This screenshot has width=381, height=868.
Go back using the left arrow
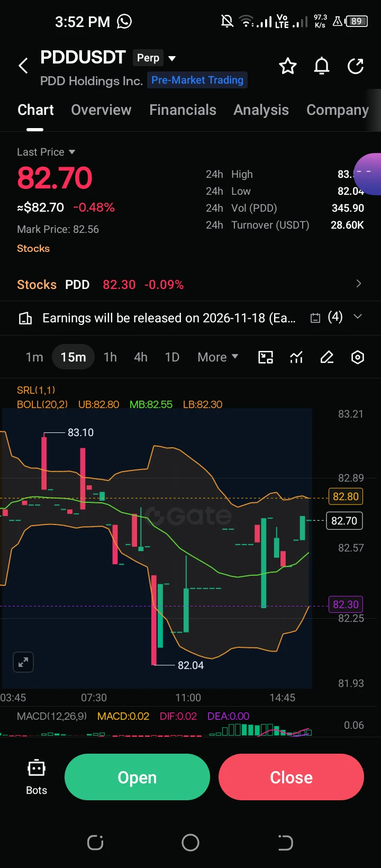(x=23, y=66)
